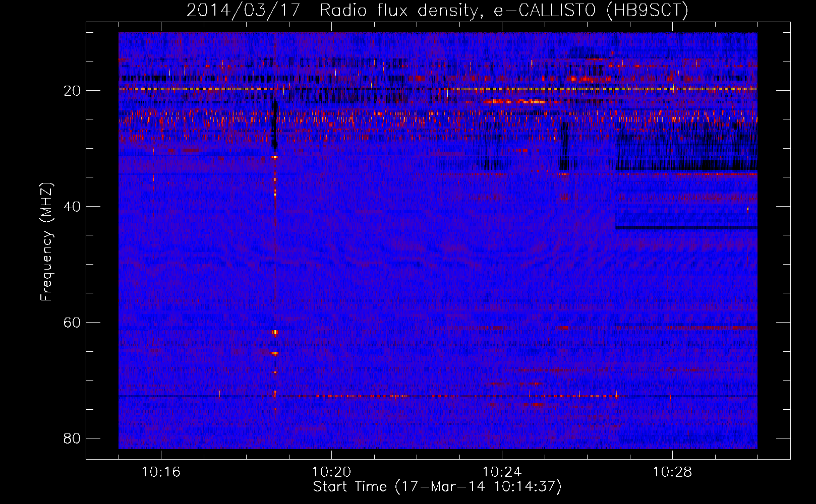The width and height of the screenshot is (816, 504).
Task: Click the '10:16' time tick label
Action: point(161,472)
